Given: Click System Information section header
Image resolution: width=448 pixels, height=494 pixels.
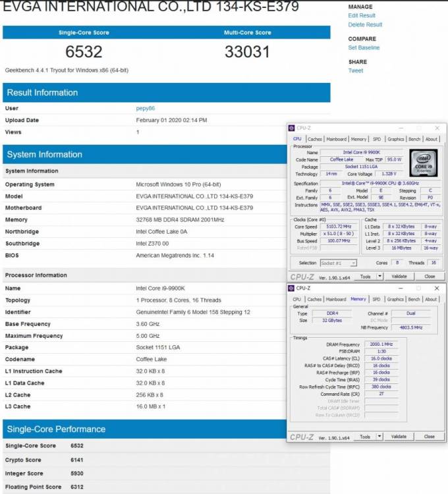Looking at the screenshot, I should pos(145,154).
